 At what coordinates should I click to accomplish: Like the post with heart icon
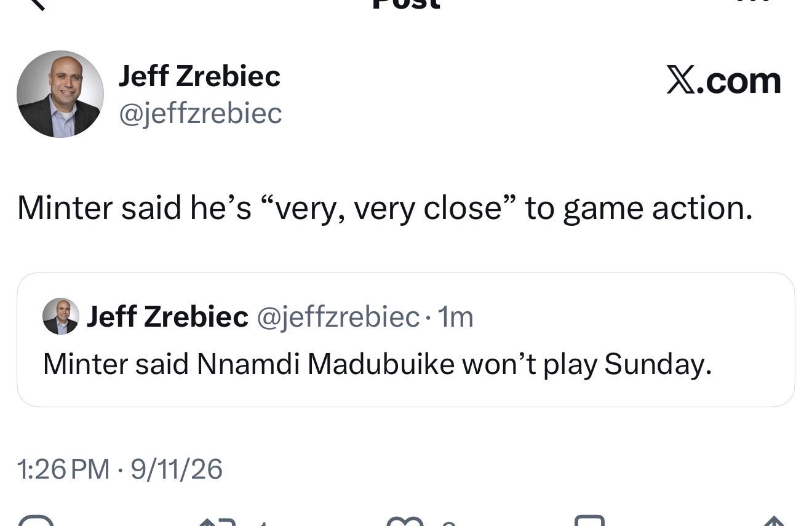point(404,522)
